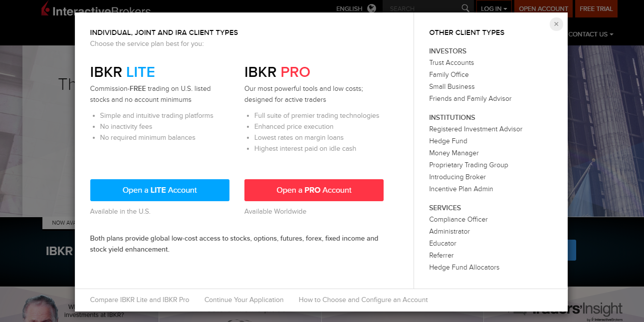This screenshot has width=644, height=322.
Task: Open a PRO Account
Action: [x=314, y=190]
